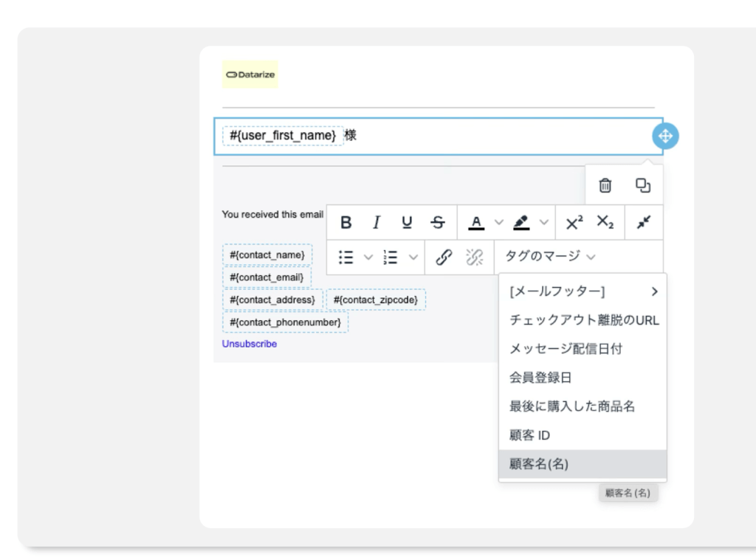Open bulleted list style dropdown
This screenshot has width=756, height=560.
pyautogui.click(x=368, y=257)
